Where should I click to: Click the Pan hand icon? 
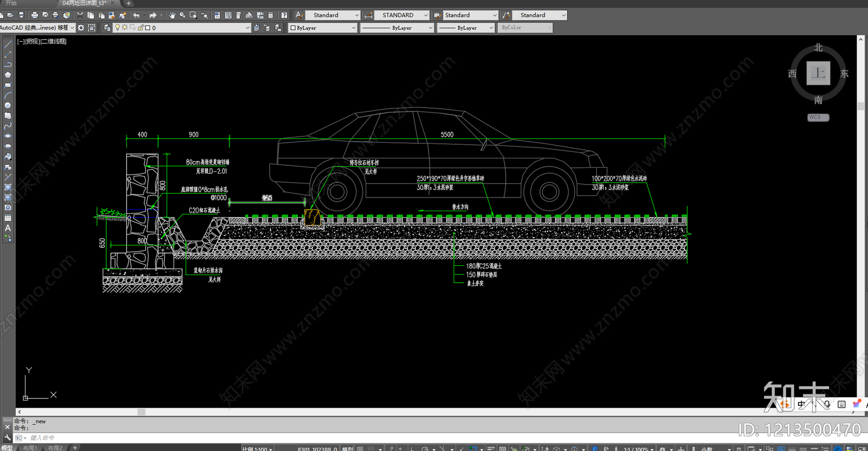172,15
